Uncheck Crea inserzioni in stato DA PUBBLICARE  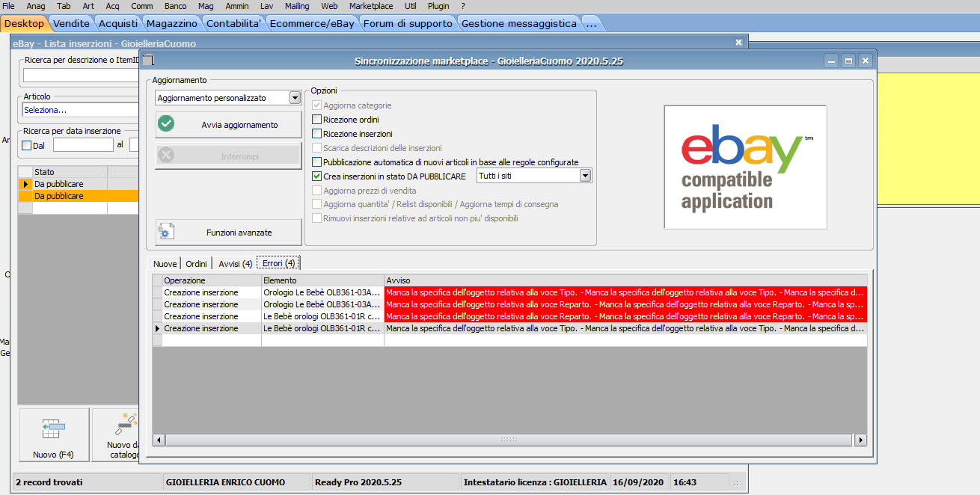(x=317, y=176)
